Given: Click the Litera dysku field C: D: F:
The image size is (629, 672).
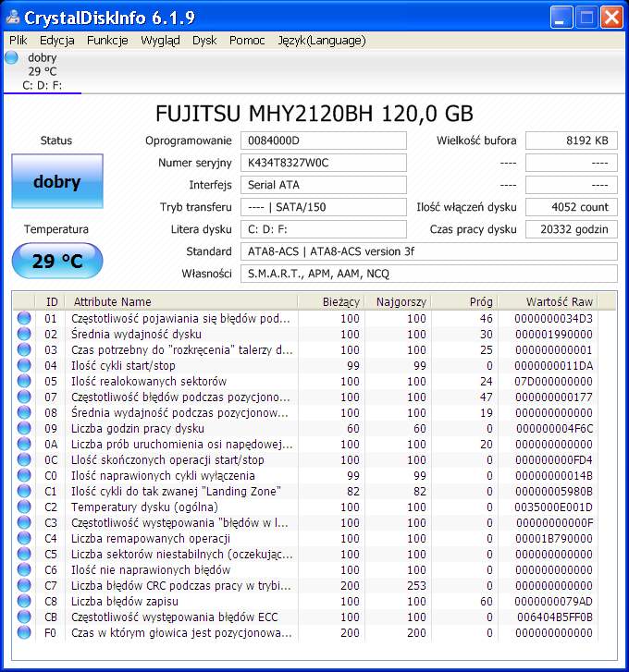Looking at the screenshot, I should 324,229.
